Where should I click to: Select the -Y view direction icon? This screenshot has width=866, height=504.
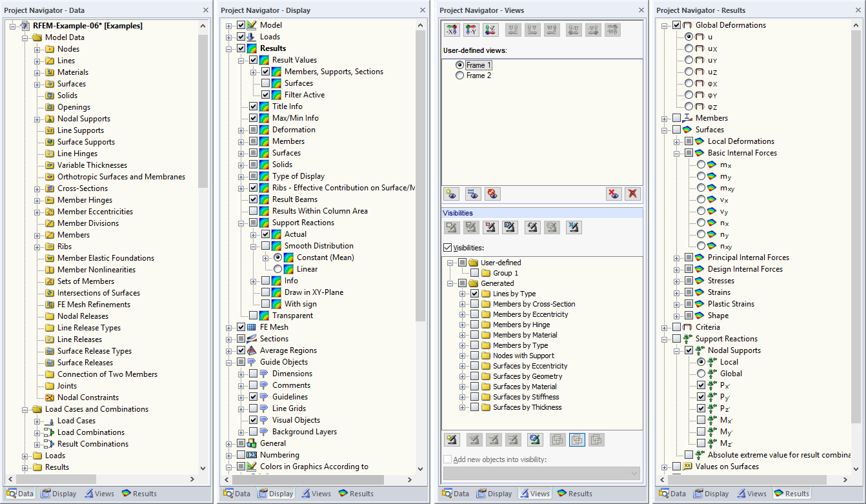click(472, 30)
